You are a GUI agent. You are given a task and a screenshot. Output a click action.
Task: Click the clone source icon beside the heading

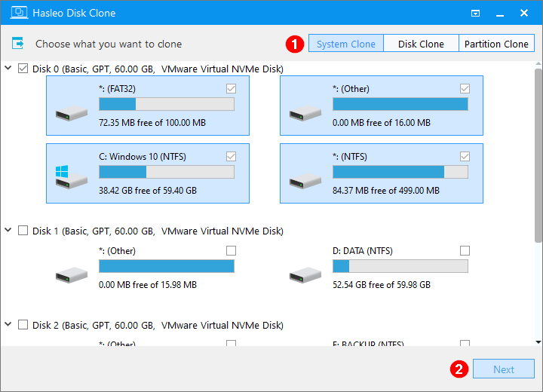[17, 43]
